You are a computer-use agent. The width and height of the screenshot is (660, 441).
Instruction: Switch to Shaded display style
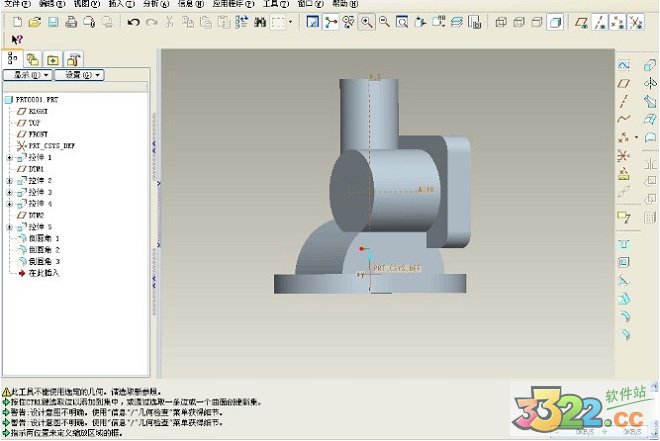(x=555, y=22)
